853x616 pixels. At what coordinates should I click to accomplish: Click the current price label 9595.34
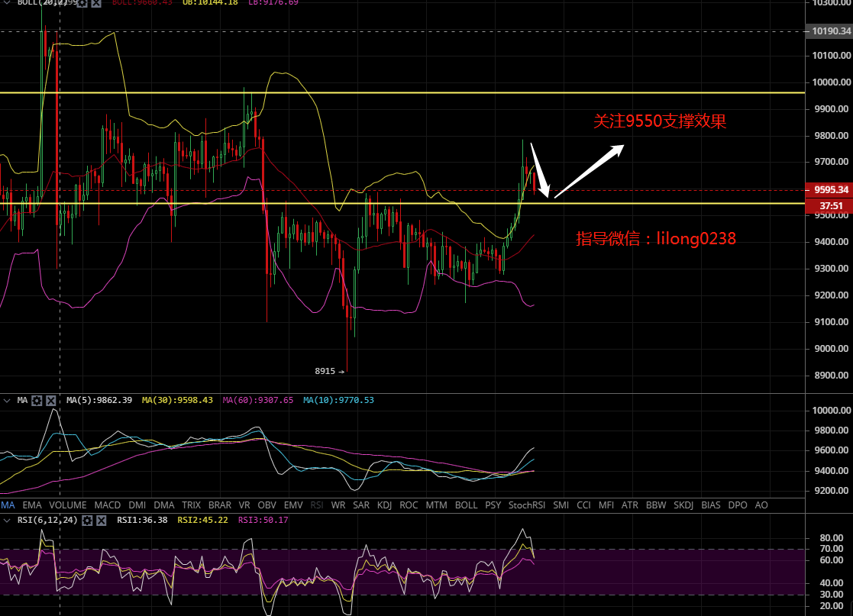click(x=829, y=190)
